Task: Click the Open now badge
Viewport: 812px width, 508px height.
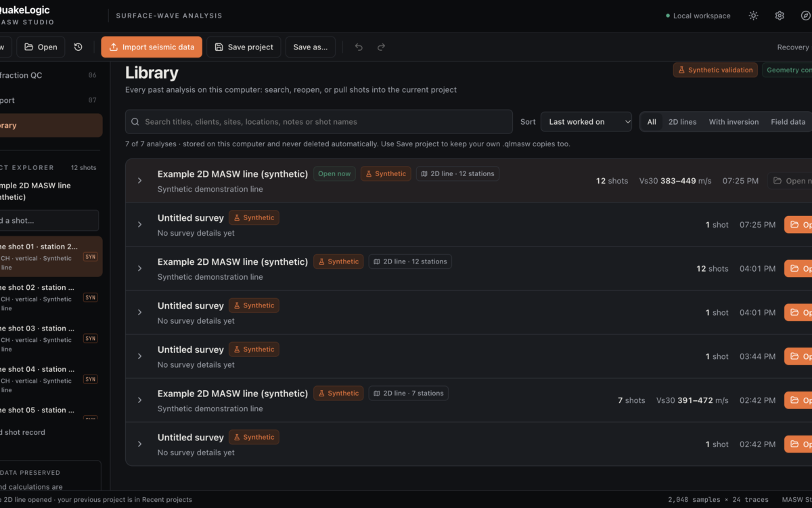Action: (x=334, y=174)
